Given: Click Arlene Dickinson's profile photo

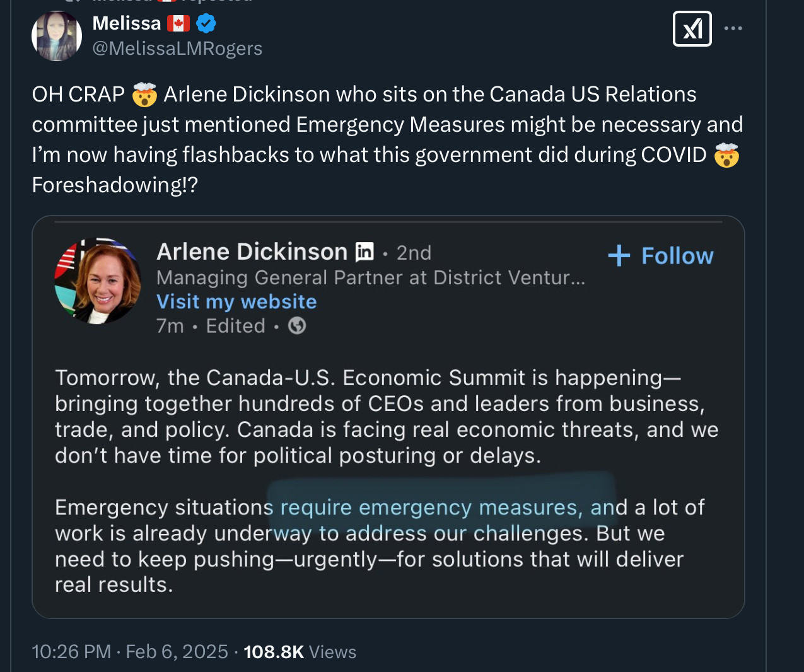Looking at the screenshot, I should [98, 281].
